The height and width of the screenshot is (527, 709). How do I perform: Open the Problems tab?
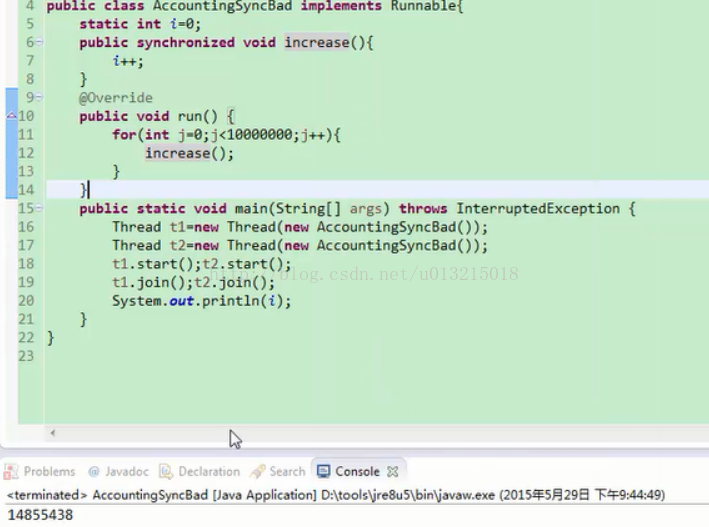(x=40, y=471)
